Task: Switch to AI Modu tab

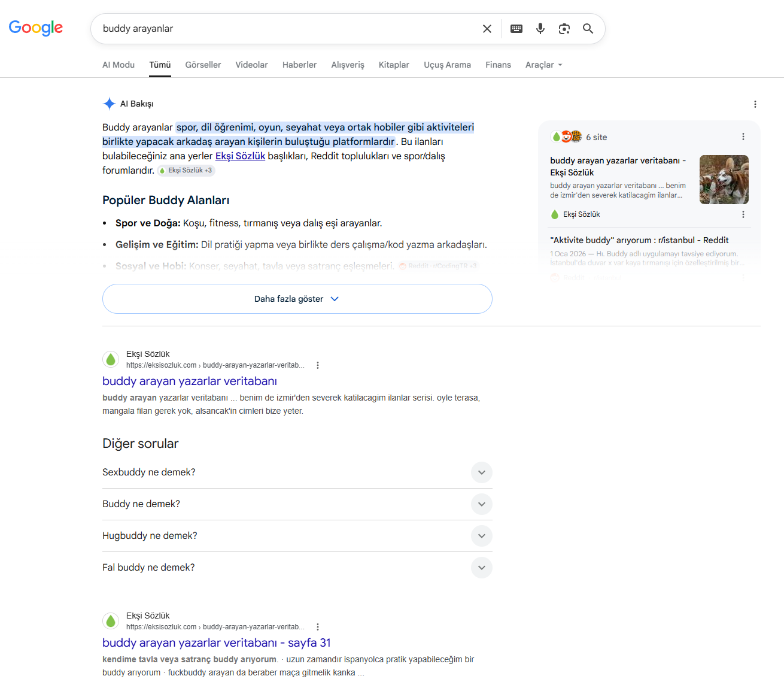Action: point(118,65)
